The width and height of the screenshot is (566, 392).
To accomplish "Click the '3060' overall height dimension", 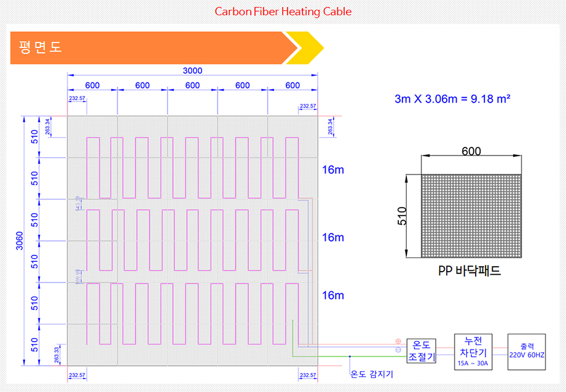I will pyautogui.click(x=20, y=241).
